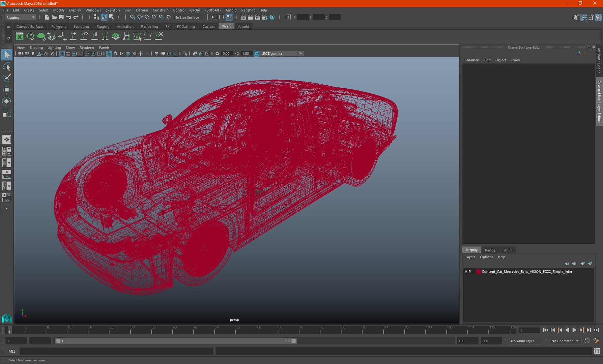Screen dimensions: 603x364
Task: Start IPR render icon
Action: coord(258,17)
